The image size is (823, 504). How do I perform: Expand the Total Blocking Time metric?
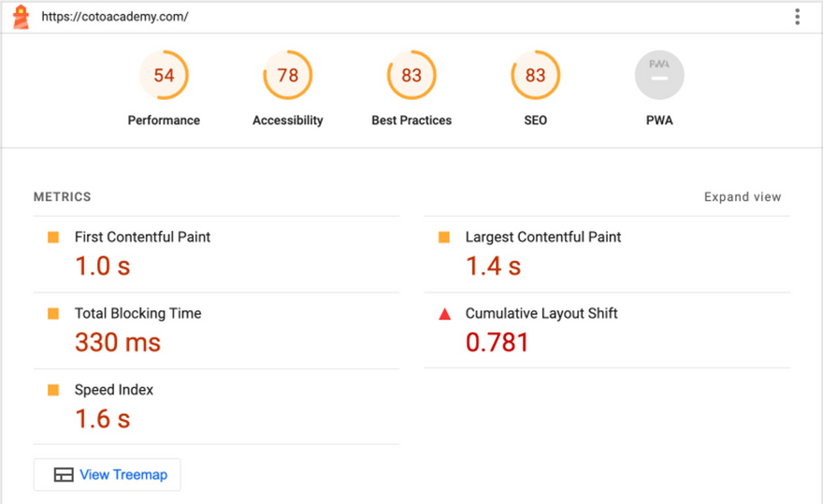point(216,331)
